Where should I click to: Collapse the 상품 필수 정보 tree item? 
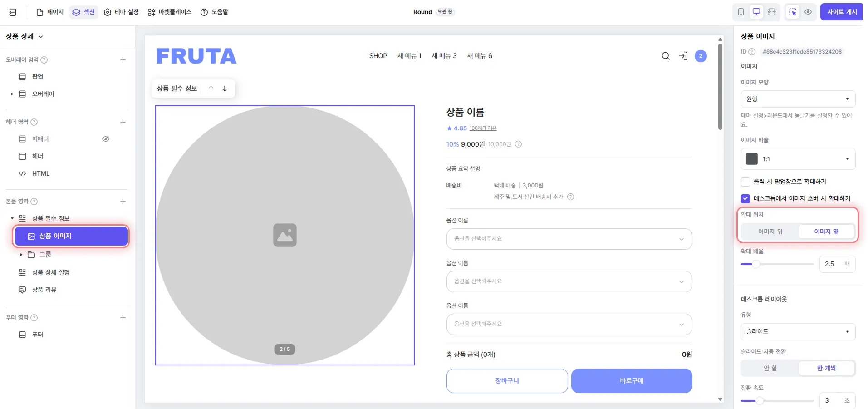click(x=12, y=218)
